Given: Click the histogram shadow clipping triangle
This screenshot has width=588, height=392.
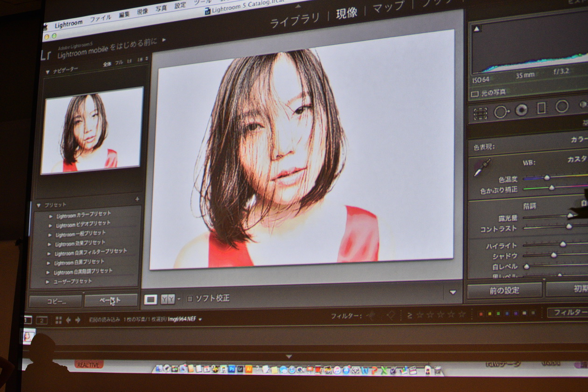Looking at the screenshot, I should (476, 29).
